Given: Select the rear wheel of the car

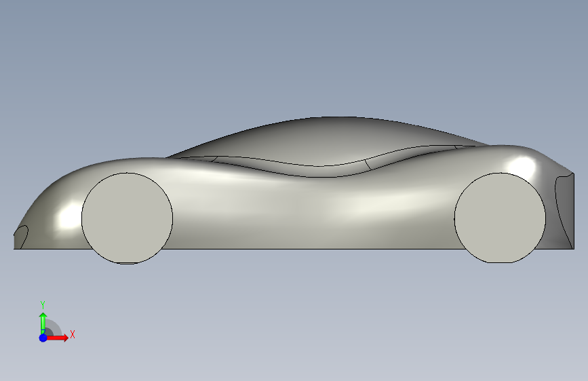Looking at the screenshot, I should coord(500,218).
